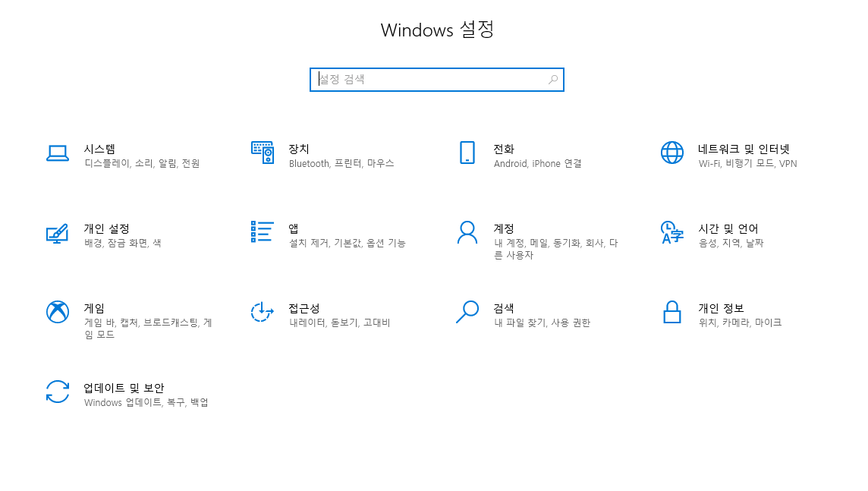Screen dimensions: 868x491
Task: Open 시간 및 언어 via clock icon
Action: click(x=672, y=234)
